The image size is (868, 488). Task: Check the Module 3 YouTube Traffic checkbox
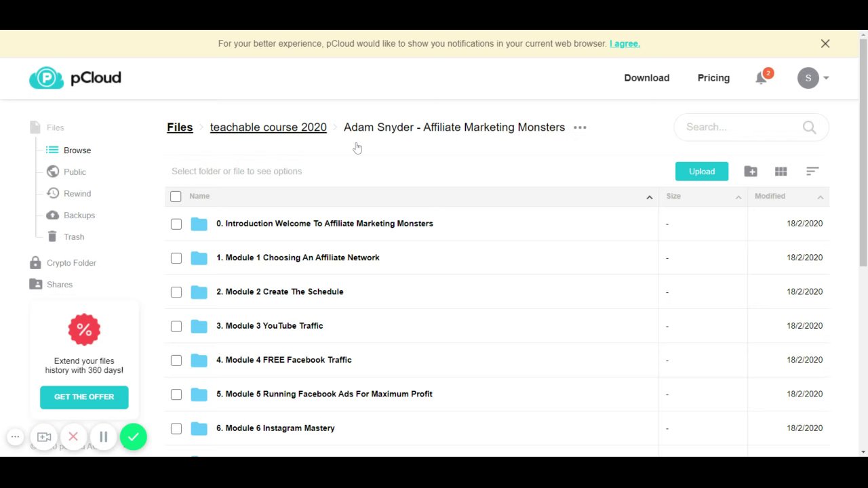[x=176, y=326]
